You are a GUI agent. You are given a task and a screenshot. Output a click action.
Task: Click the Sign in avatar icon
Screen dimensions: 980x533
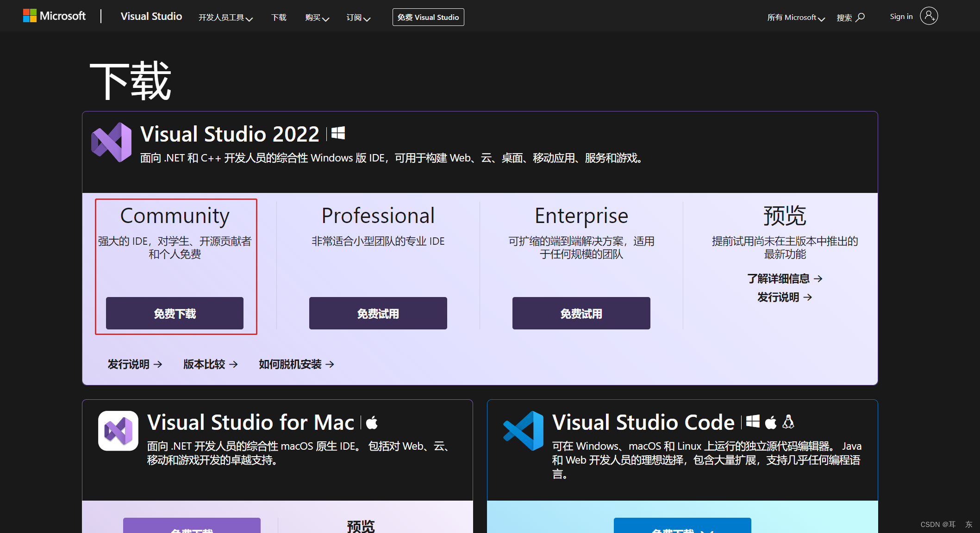pos(929,16)
